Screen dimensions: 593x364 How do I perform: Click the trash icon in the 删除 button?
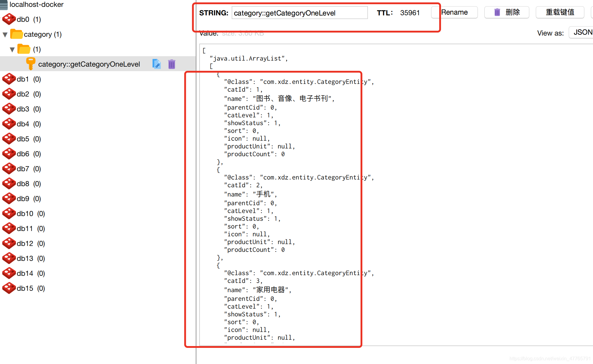tap(497, 12)
